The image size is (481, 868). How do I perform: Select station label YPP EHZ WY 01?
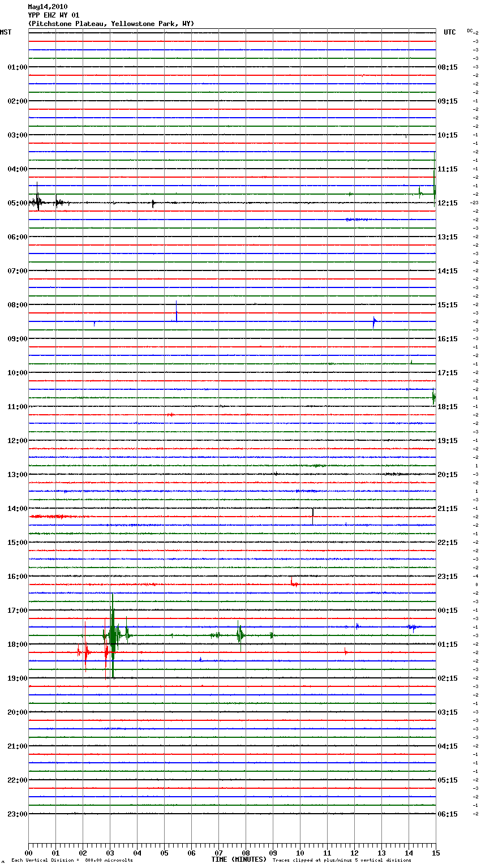pos(54,15)
